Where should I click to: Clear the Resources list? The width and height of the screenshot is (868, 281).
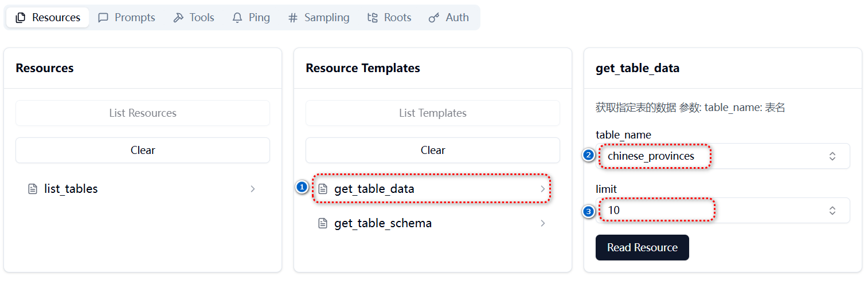143,151
